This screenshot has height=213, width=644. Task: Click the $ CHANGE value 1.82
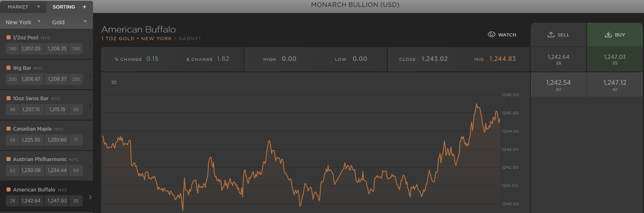tap(223, 59)
